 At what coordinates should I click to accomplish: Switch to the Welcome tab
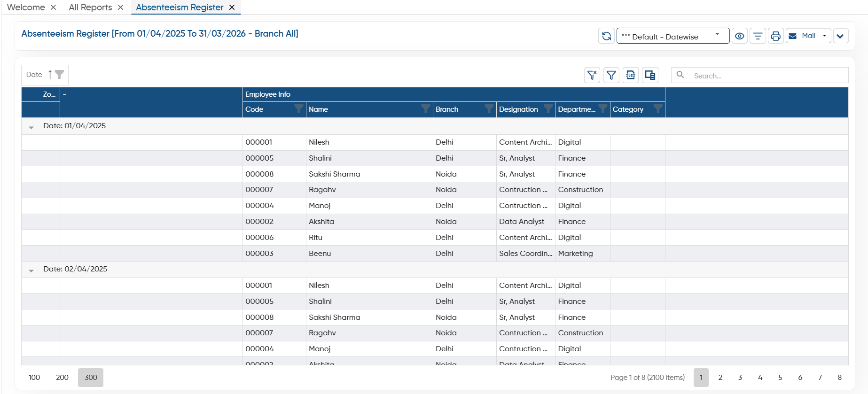click(x=26, y=8)
